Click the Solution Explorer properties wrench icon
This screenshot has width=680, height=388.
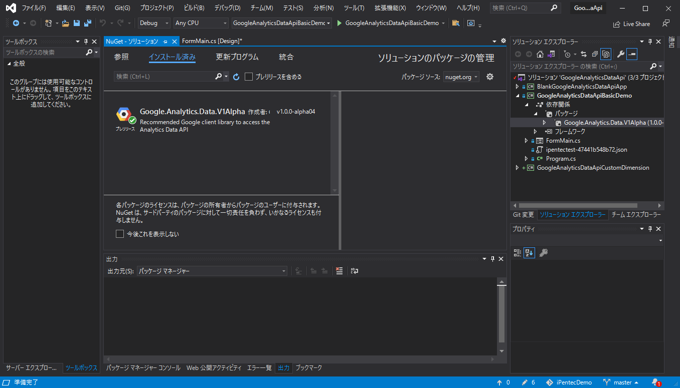pos(621,54)
